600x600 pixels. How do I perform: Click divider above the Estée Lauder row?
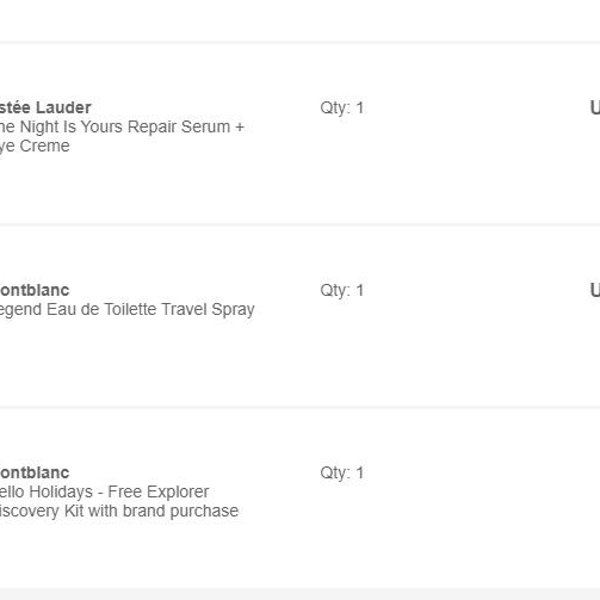300,42
